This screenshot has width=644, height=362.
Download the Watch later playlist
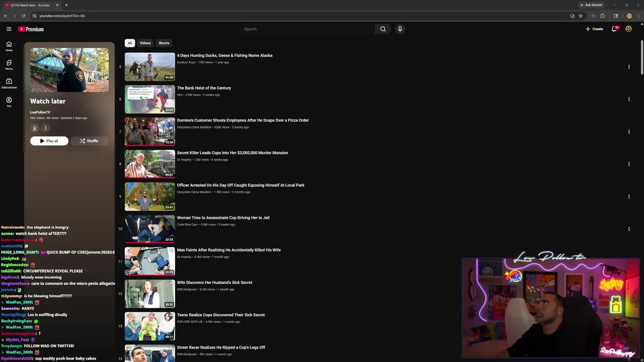click(35, 128)
